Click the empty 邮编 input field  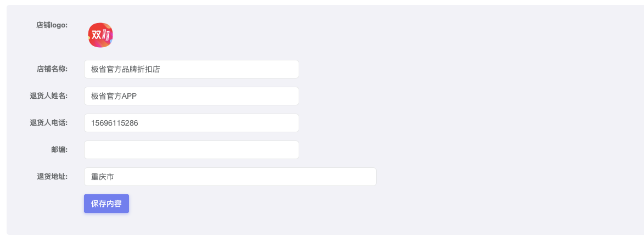192,150
